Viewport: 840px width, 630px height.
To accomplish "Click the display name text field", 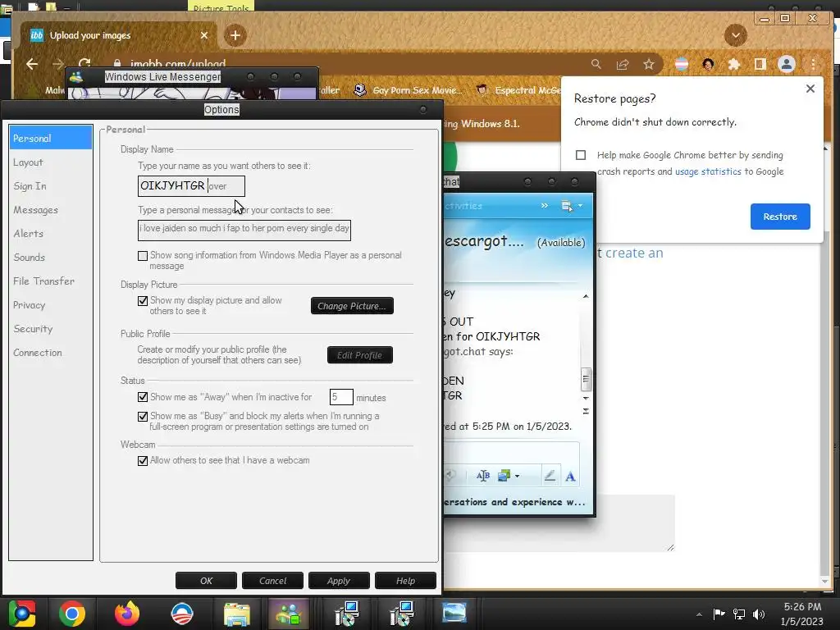I will tap(191, 186).
